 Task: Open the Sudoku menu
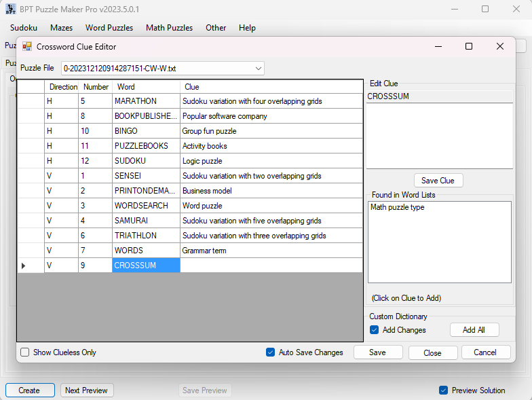click(24, 28)
